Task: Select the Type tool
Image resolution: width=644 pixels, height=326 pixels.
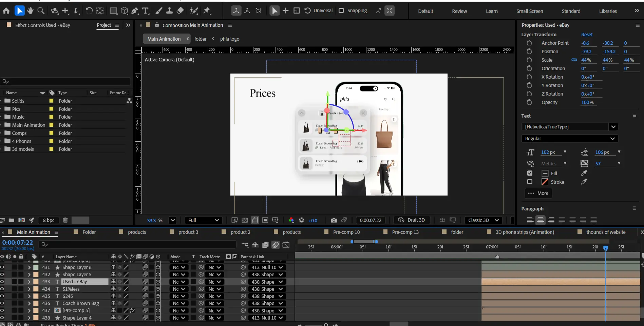Action: point(146,11)
